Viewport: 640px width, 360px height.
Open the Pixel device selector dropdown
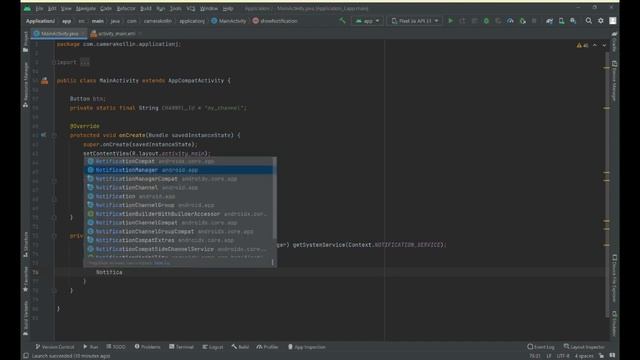[x=415, y=20]
